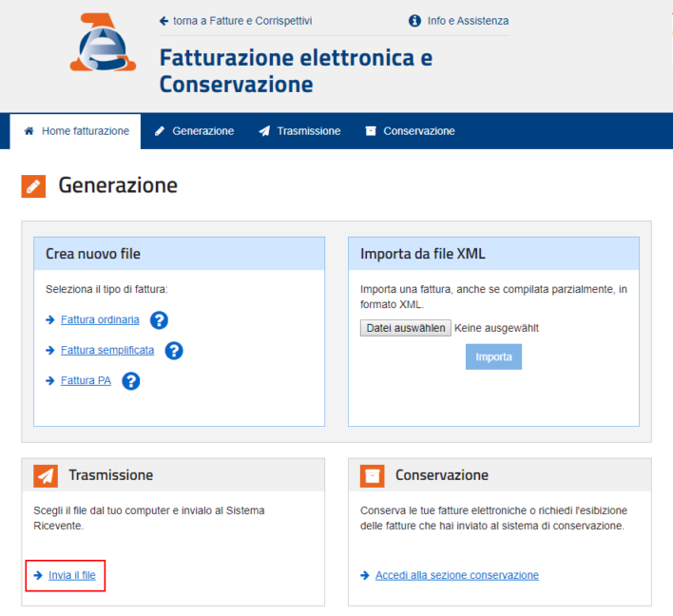Viewport: 673px width, 616px height.
Task: Open help for Fattura ordinaria
Action: click(x=159, y=320)
